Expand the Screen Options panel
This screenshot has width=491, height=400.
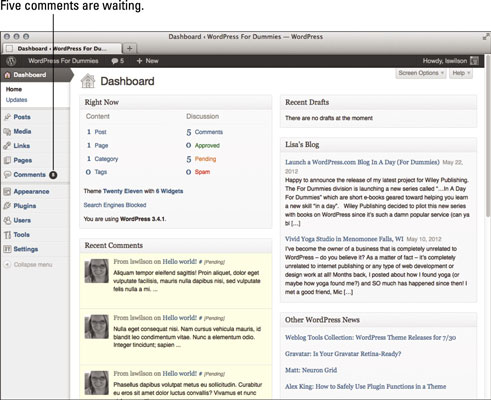421,73
